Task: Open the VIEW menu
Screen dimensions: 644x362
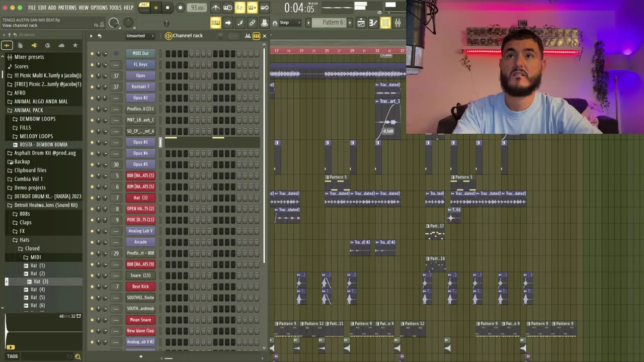Action: 84,8
